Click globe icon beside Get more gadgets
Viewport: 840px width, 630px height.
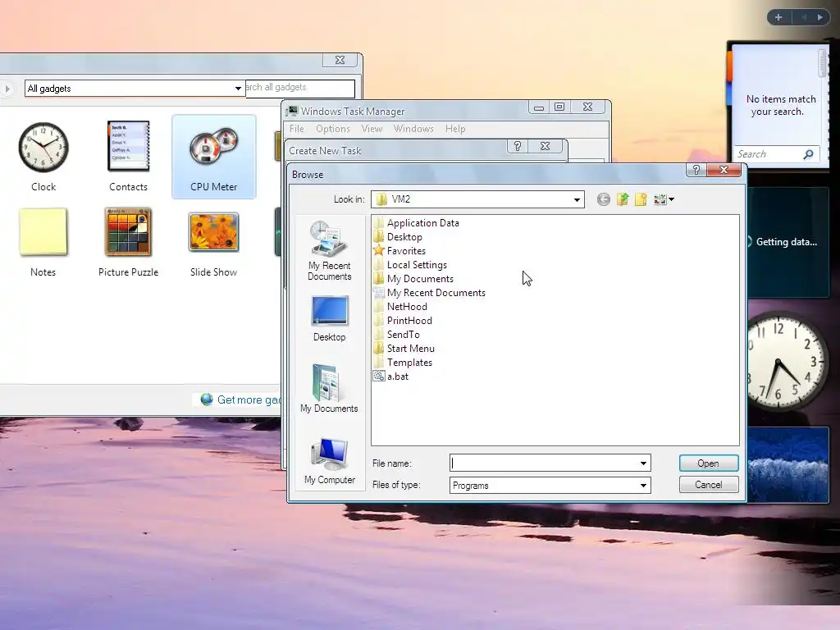(207, 399)
